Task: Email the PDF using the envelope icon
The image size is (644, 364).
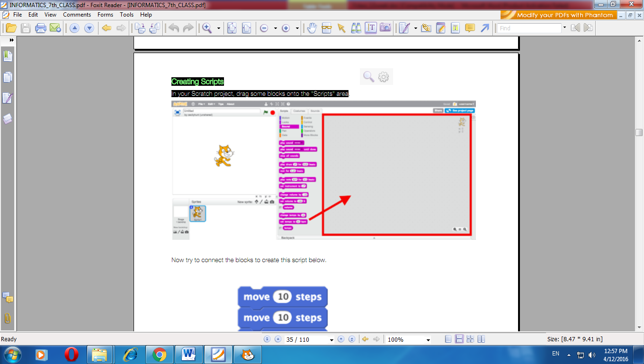Action: (55, 28)
